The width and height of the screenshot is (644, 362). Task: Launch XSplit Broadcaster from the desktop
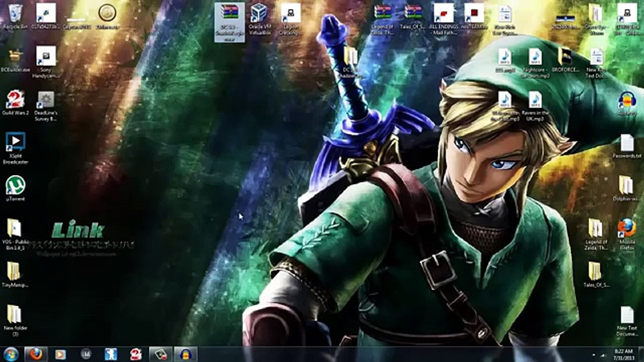(x=15, y=148)
